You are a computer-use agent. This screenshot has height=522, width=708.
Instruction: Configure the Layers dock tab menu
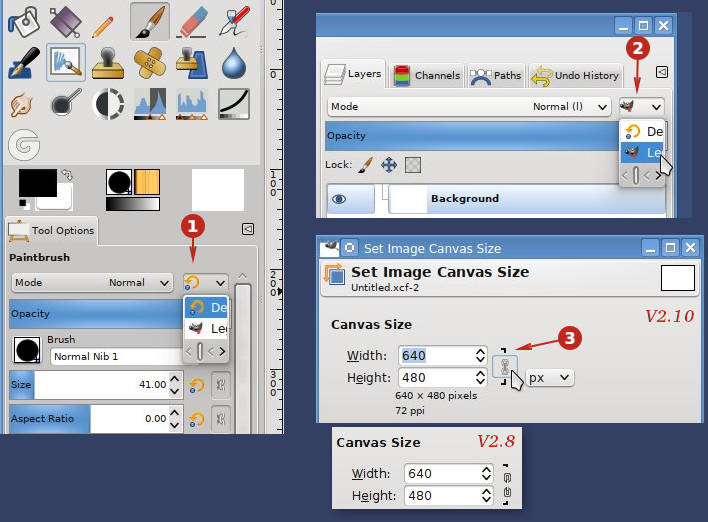(x=662, y=72)
